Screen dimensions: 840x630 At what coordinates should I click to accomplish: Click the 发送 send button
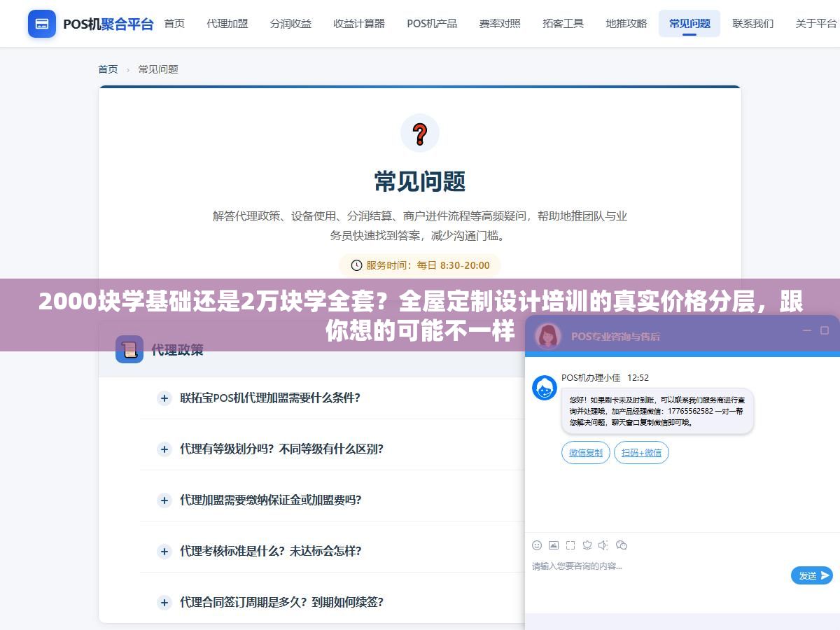812,575
